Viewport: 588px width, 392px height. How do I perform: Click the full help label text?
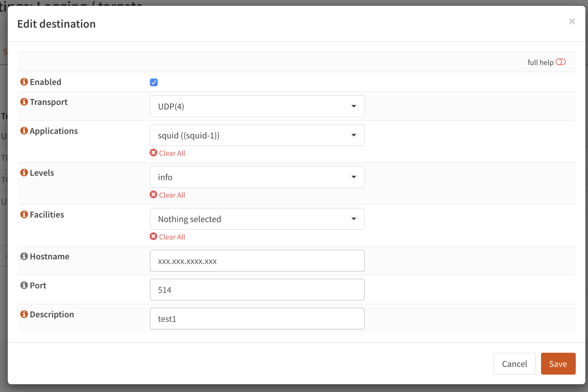(x=540, y=62)
